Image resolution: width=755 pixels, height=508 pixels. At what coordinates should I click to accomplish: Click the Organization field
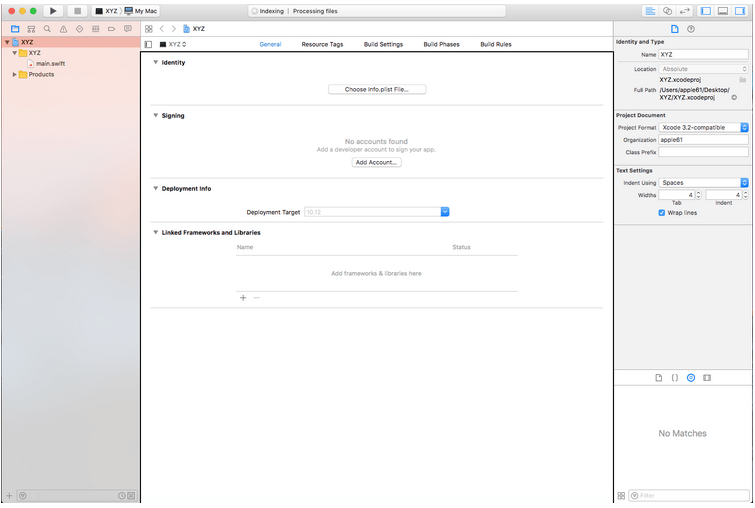(703, 140)
